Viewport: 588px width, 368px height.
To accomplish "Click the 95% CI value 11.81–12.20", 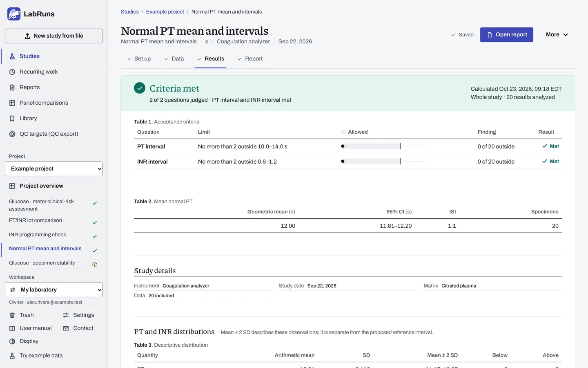I will (x=396, y=226).
